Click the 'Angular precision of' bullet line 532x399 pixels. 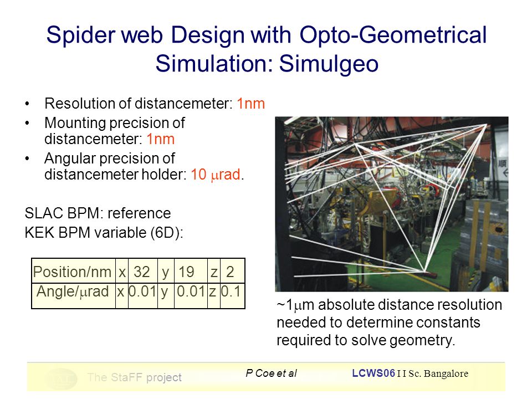[110, 158]
